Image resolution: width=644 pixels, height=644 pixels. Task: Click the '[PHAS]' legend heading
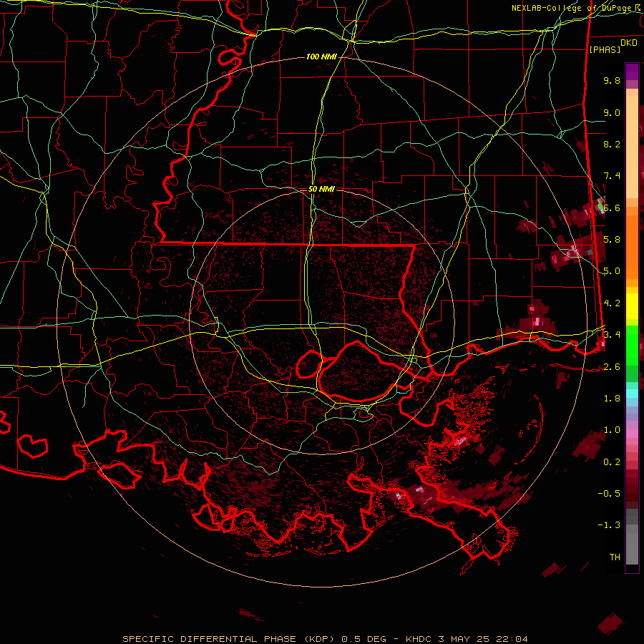coord(605,49)
